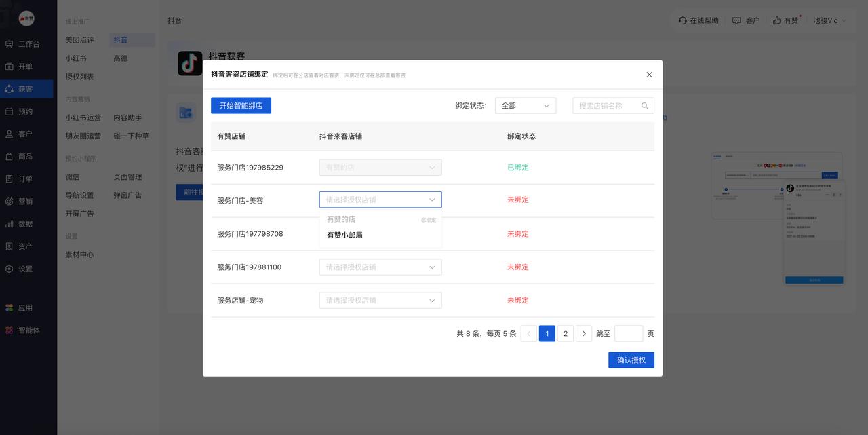Click page 1 pagination button
Screen dimensions: 868x435
pos(547,333)
